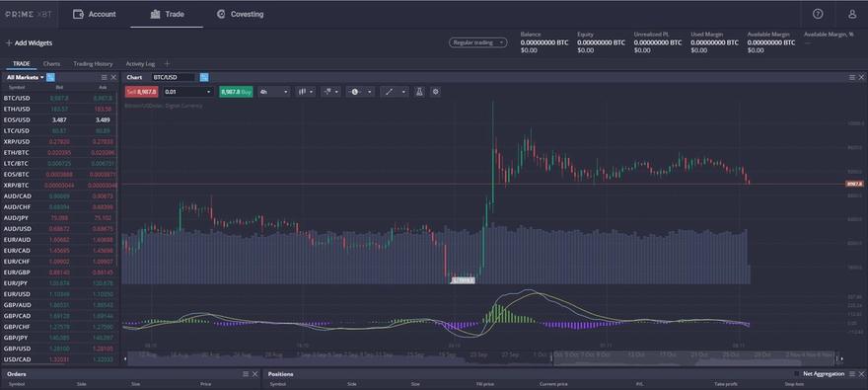Select the EOS/USD market row

(x=60, y=119)
